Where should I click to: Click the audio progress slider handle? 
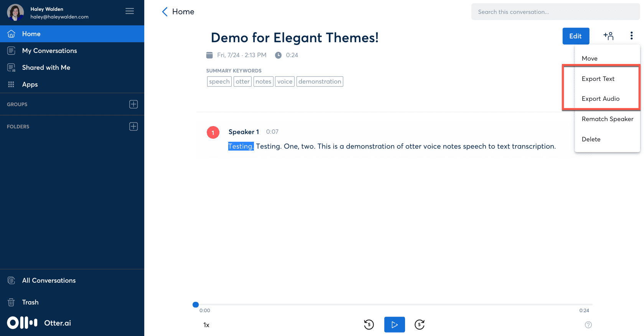196,305
